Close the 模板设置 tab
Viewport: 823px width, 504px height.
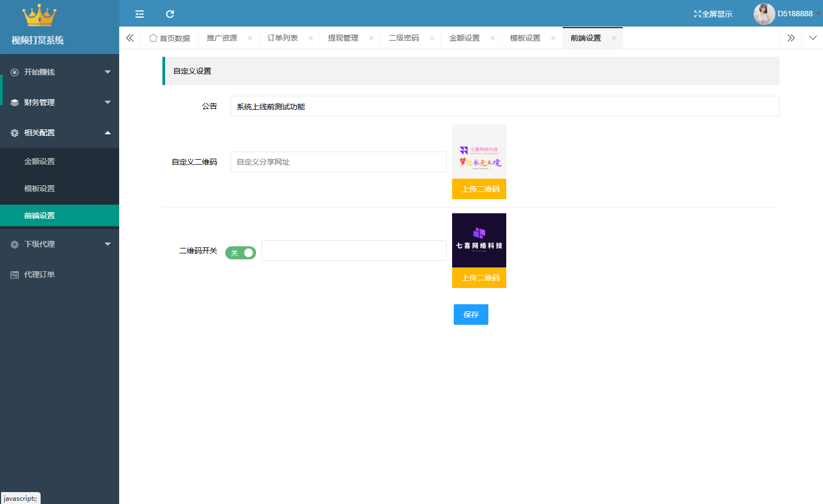tap(553, 38)
